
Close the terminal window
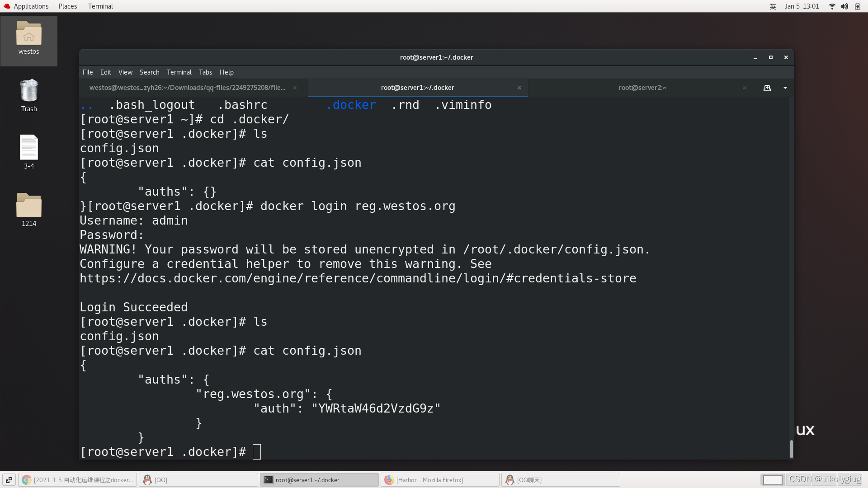coord(786,58)
